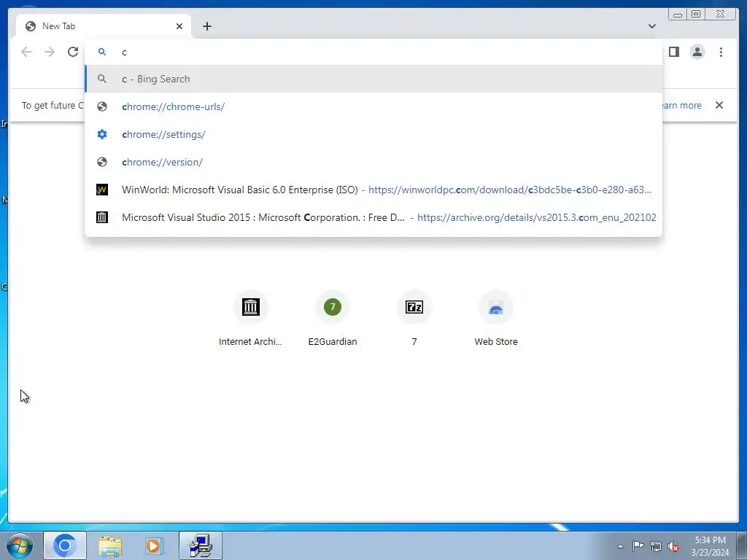Screen dimensions: 747x560
Task: Click the computer program taskbar icon
Action: click(x=201, y=545)
